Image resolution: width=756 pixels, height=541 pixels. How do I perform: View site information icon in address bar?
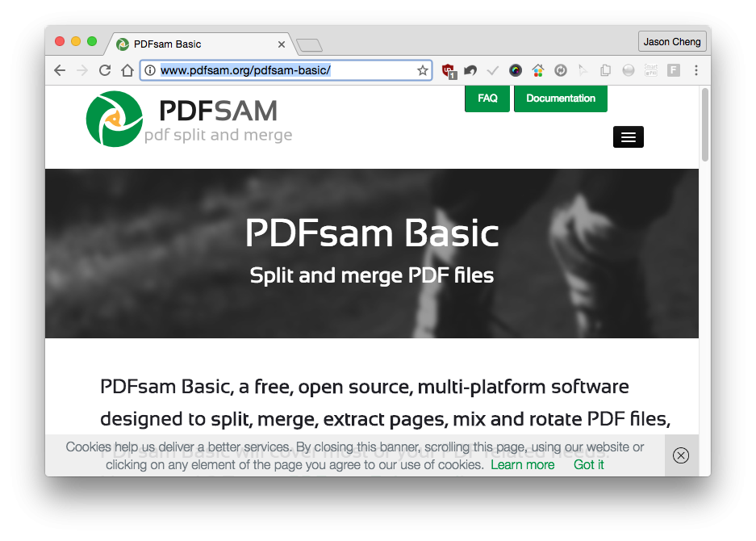click(x=150, y=70)
